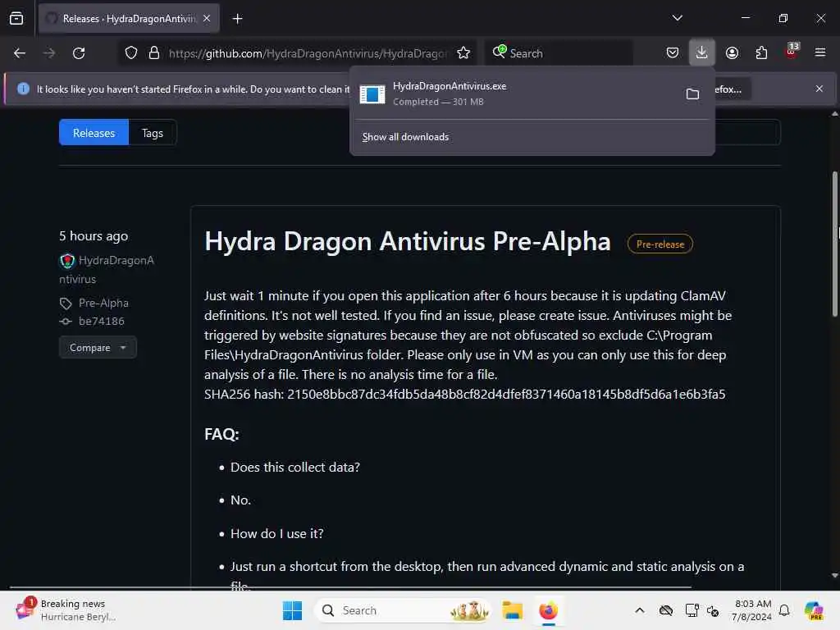Click the 5 hours ago timestamp

tap(94, 236)
